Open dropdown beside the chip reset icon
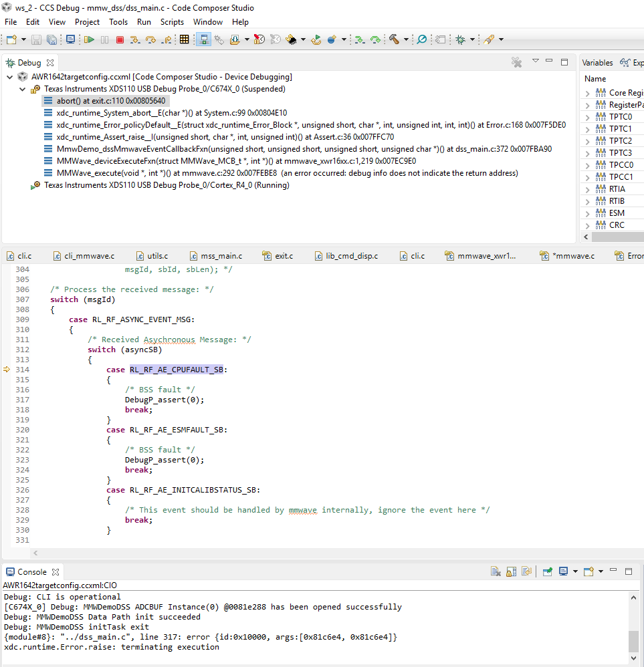The width and height of the screenshot is (644, 667). (303, 39)
